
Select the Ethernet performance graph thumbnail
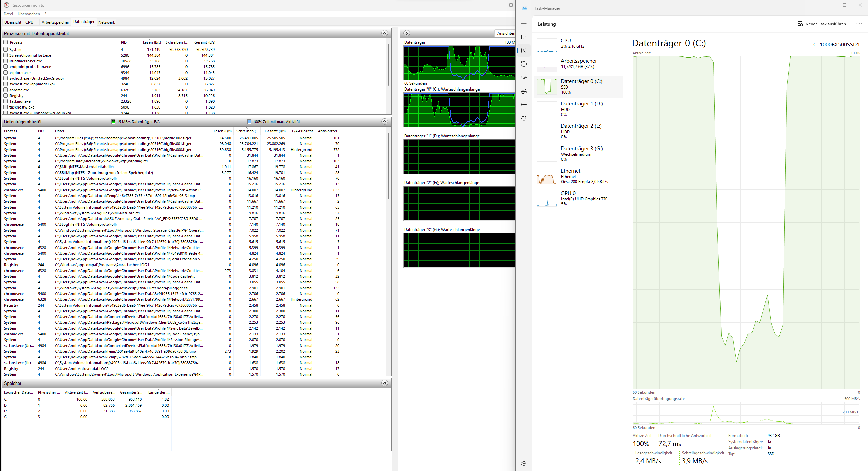[547, 176]
